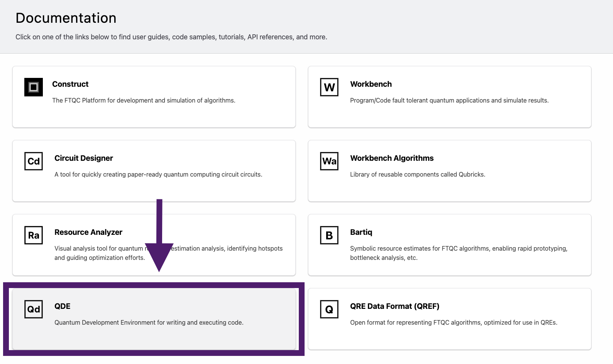The height and width of the screenshot is (364, 613).
Task: Click 'and guiding optimization efforts.' description line
Action: [x=100, y=258]
